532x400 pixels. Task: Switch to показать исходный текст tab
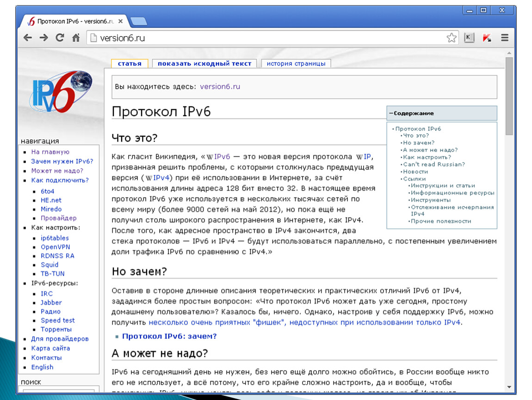(x=204, y=63)
